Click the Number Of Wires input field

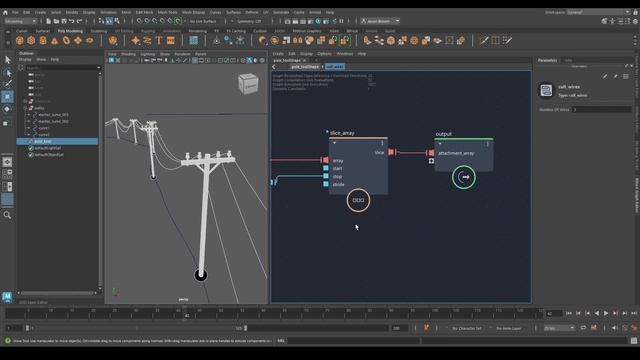point(602,109)
